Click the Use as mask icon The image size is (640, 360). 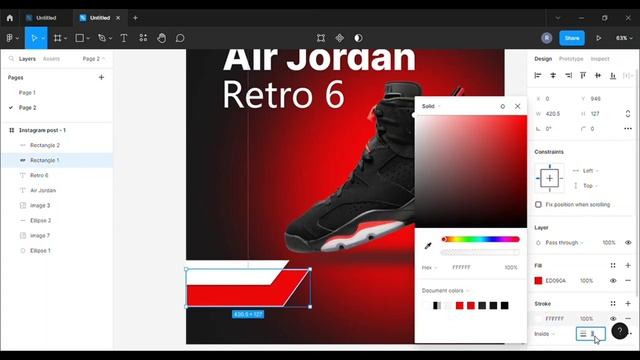[x=358, y=38]
